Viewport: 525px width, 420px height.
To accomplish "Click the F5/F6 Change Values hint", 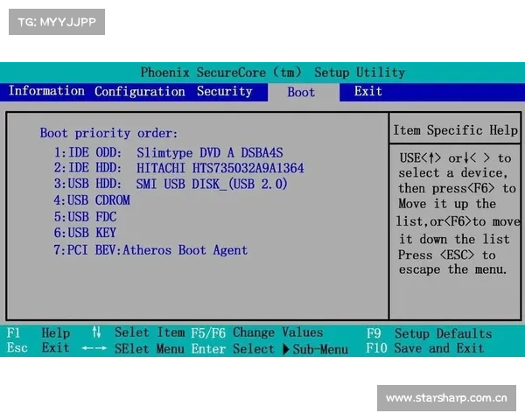I will [x=257, y=332].
